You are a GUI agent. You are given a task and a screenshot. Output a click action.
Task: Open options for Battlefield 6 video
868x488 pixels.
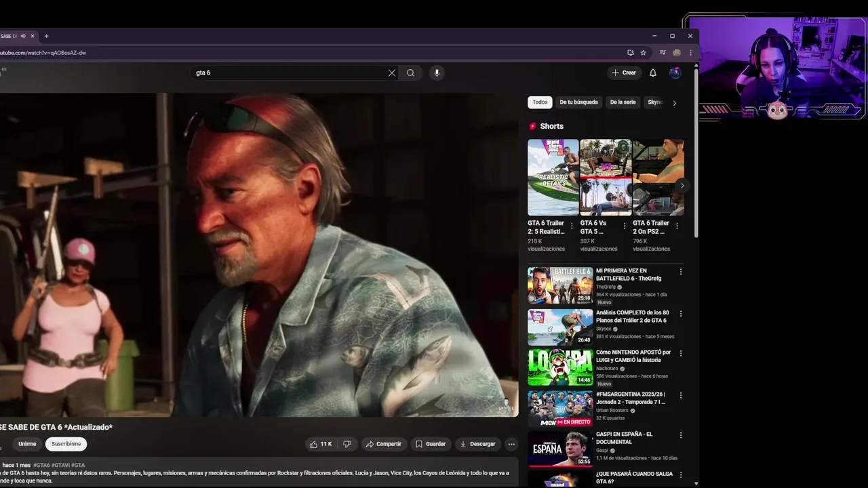click(x=681, y=272)
